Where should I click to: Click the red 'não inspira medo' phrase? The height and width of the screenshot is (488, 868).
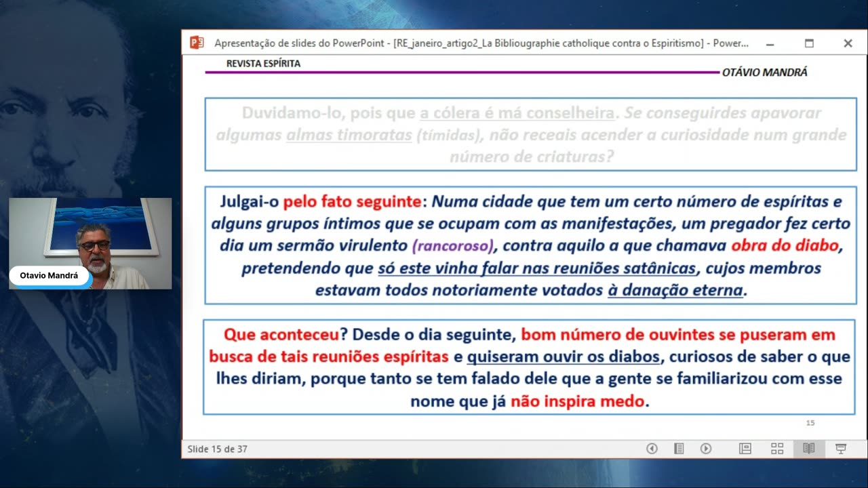point(577,401)
